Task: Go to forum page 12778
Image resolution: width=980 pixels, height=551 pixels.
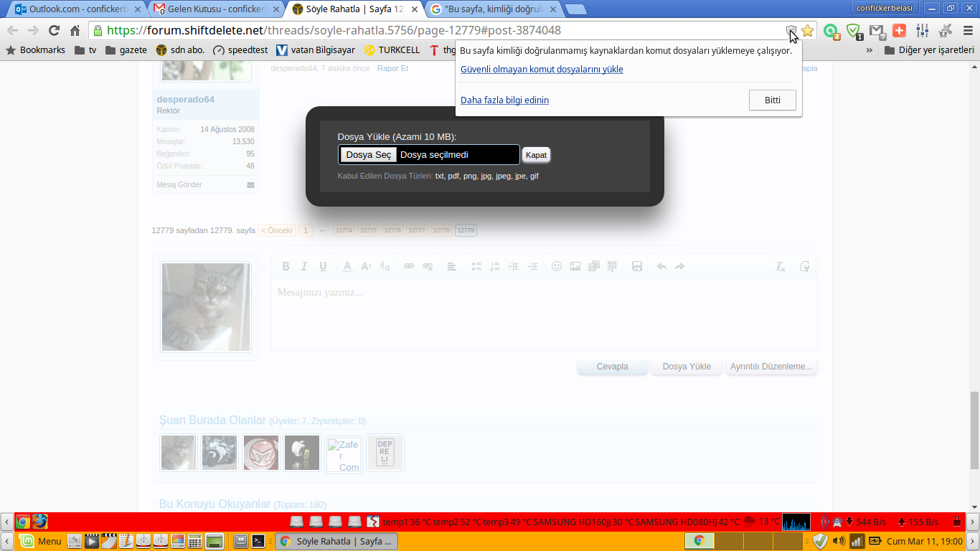Action: [x=441, y=230]
